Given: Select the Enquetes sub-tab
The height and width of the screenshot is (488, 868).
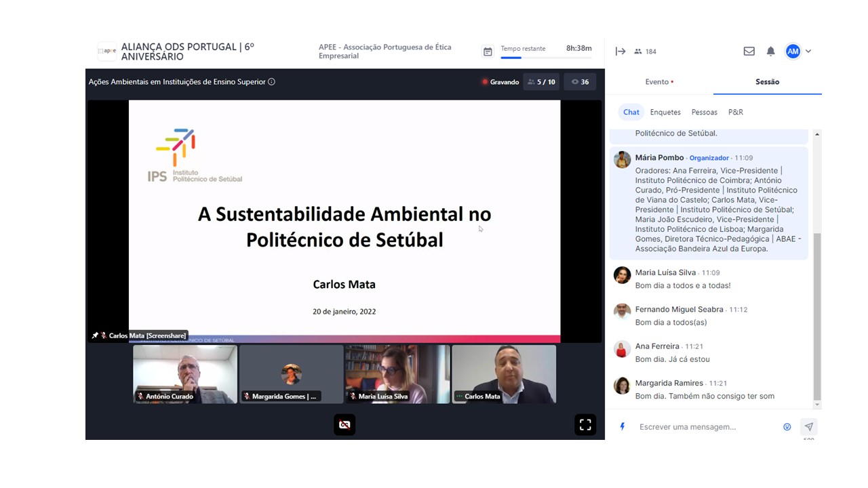Looking at the screenshot, I should click(x=665, y=113).
